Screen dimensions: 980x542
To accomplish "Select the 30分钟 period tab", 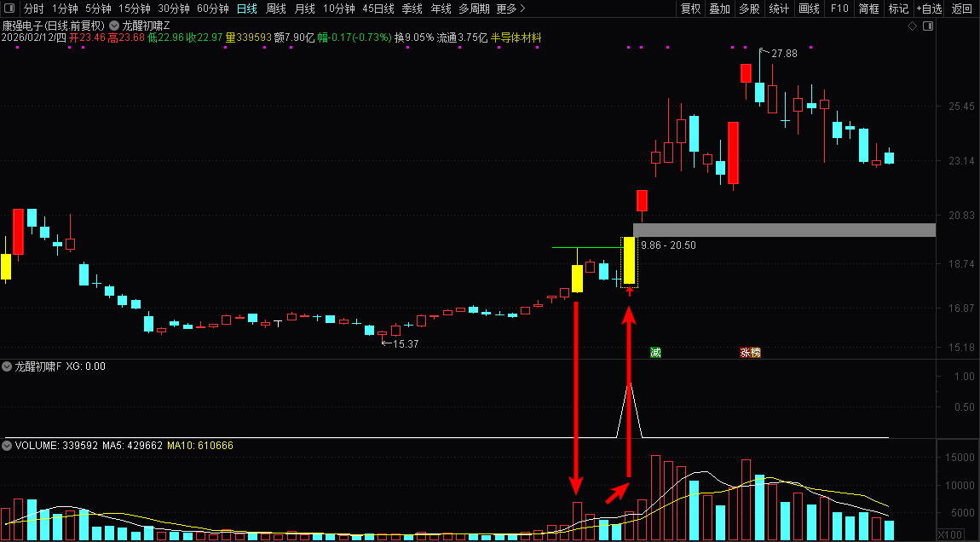I will pyautogui.click(x=174, y=9).
